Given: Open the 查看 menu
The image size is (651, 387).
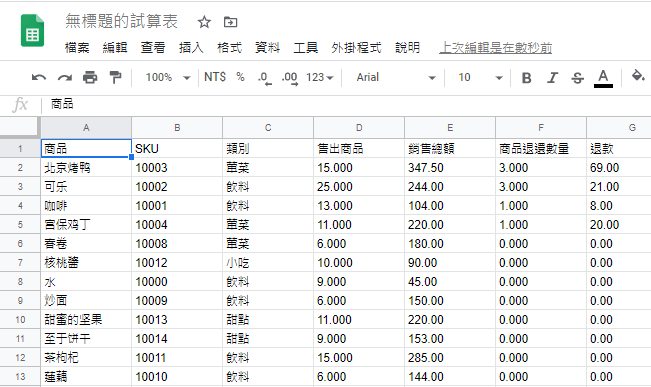Looking at the screenshot, I should [x=153, y=48].
